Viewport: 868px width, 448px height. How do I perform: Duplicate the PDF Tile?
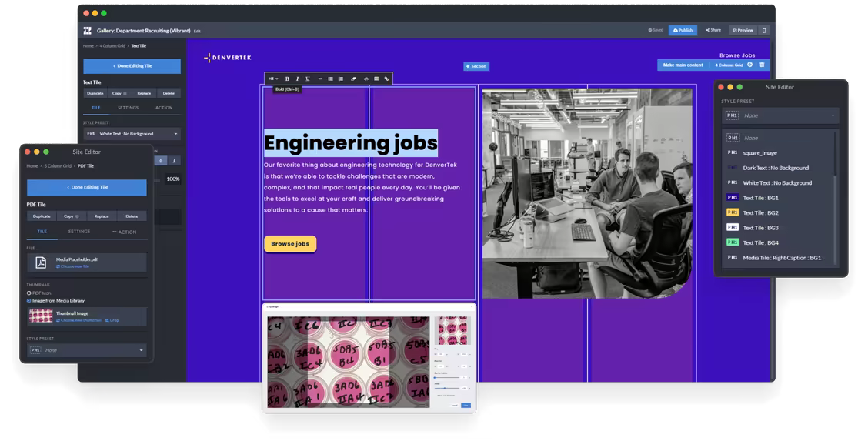(x=42, y=216)
